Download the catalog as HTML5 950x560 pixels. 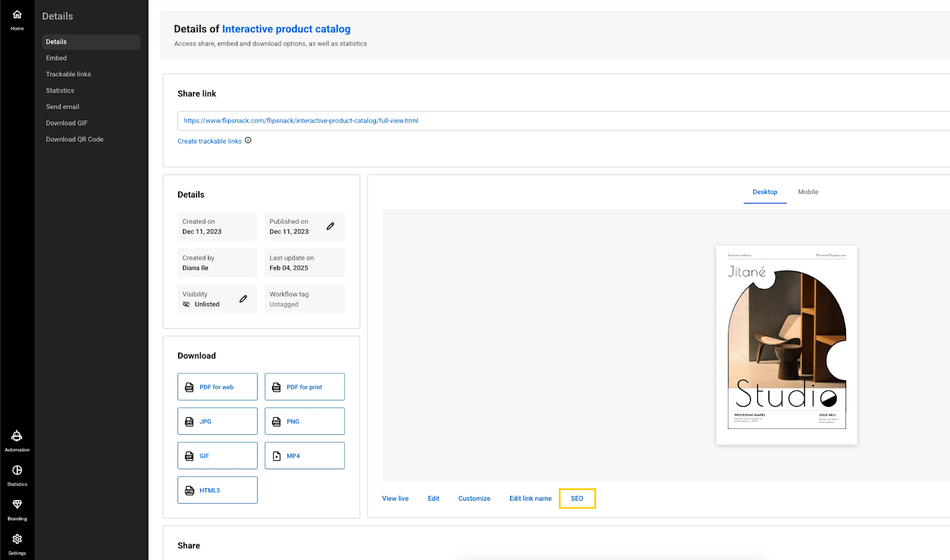pos(217,489)
